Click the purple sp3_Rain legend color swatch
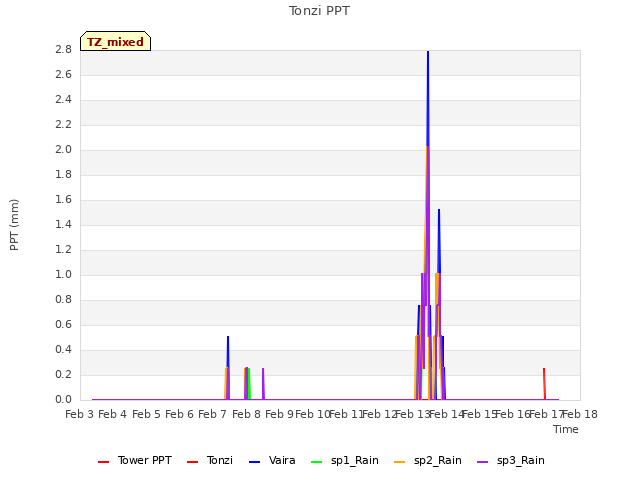This screenshot has height=480, width=640. [482, 462]
